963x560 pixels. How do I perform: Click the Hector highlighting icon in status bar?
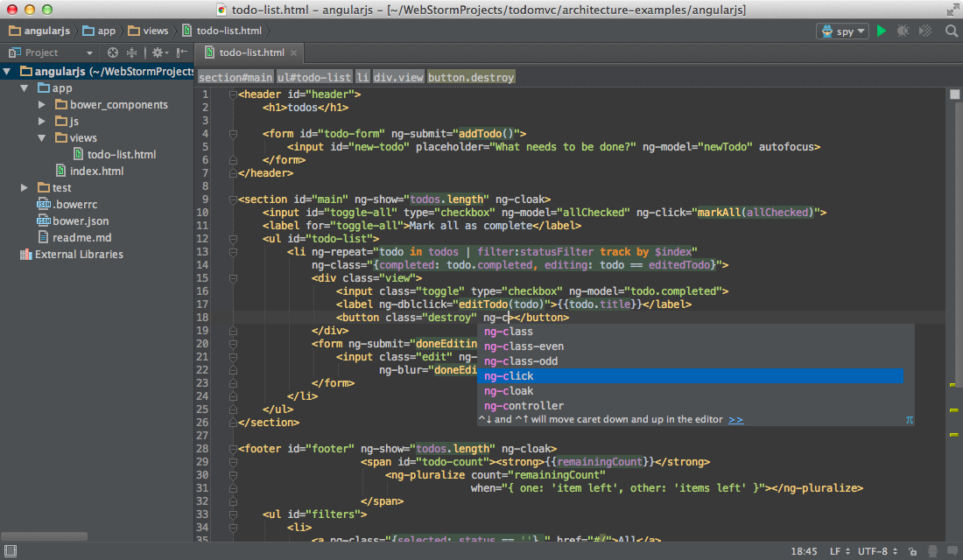[933, 551]
